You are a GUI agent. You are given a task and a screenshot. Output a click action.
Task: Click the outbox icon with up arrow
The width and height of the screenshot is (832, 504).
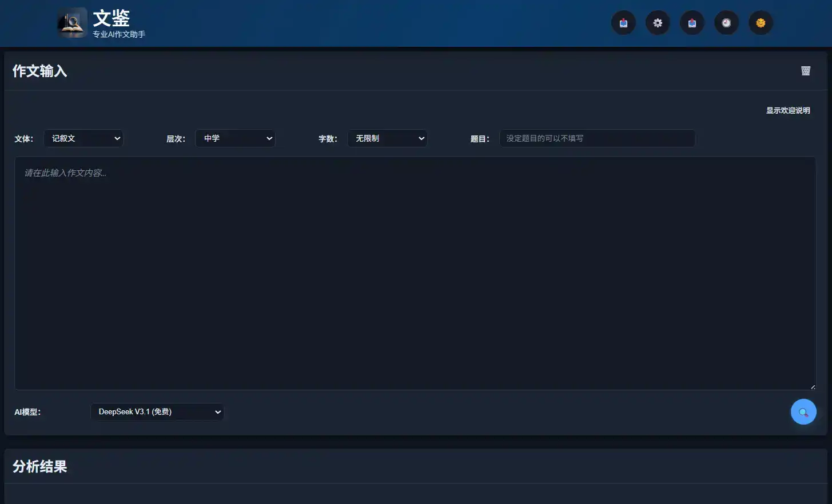(x=692, y=23)
